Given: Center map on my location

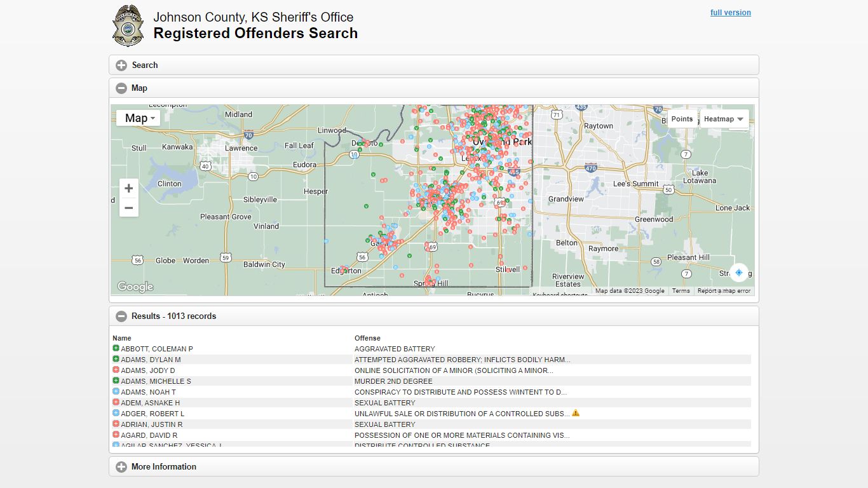Looking at the screenshot, I should (x=738, y=273).
